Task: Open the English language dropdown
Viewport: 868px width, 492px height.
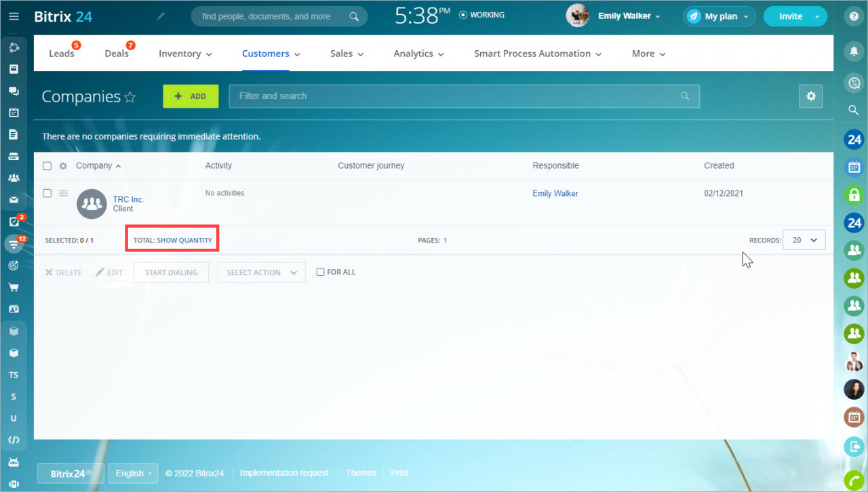Action: click(134, 473)
